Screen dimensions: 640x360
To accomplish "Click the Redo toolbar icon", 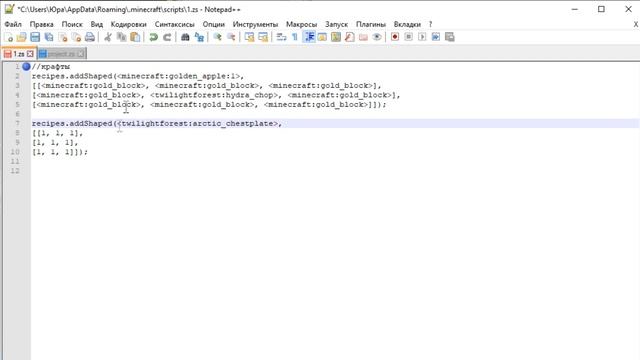I will [x=167, y=37].
